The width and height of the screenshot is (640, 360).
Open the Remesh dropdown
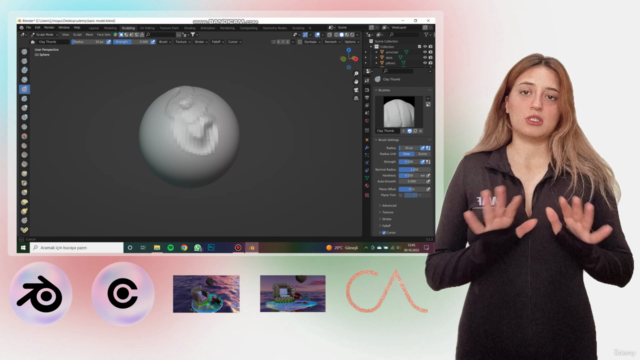click(332, 42)
